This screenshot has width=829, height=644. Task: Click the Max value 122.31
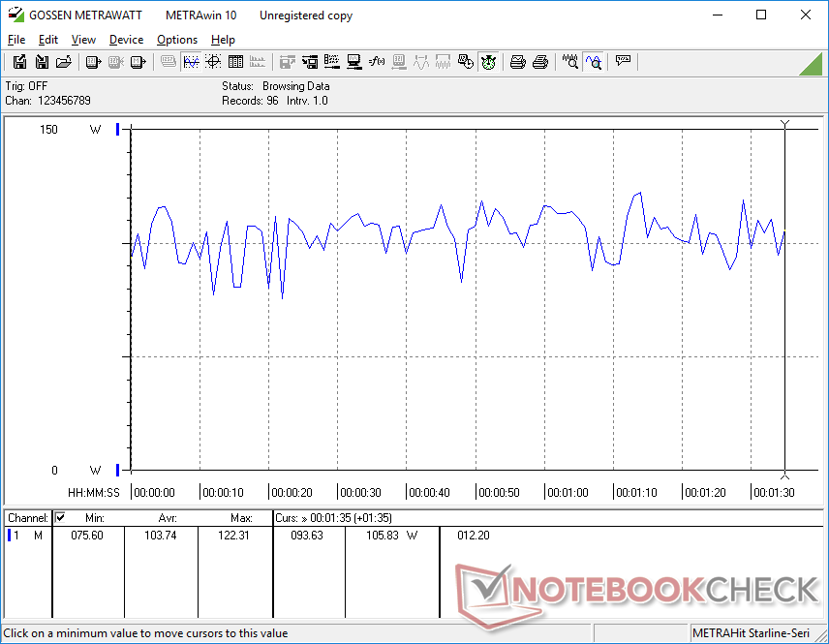(233, 536)
